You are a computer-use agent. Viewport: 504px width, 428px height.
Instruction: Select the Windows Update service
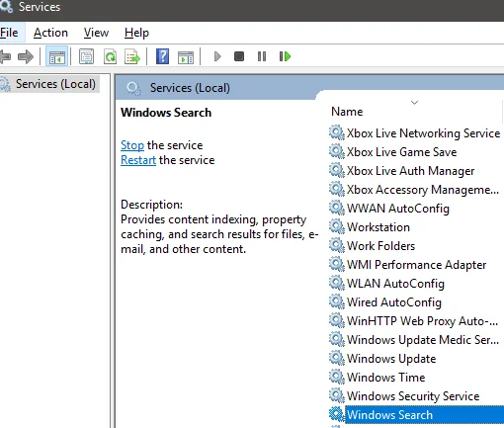coord(391,359)
